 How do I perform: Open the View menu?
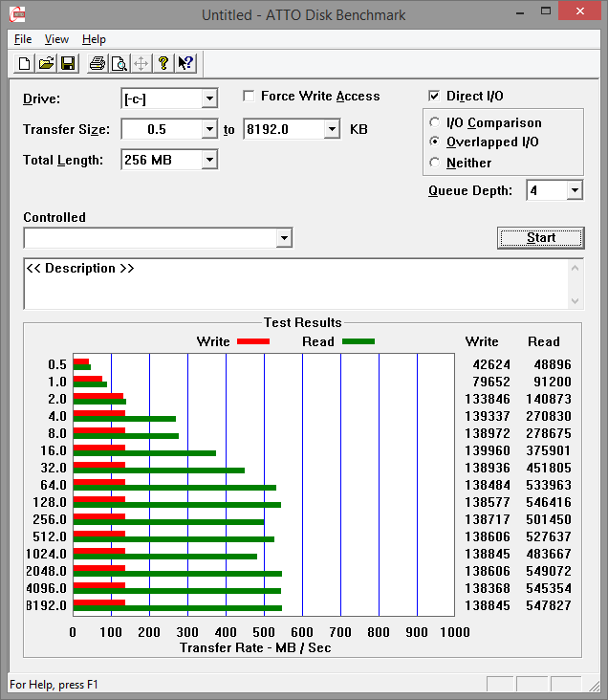pyautogui.click(x=56, y=39)
